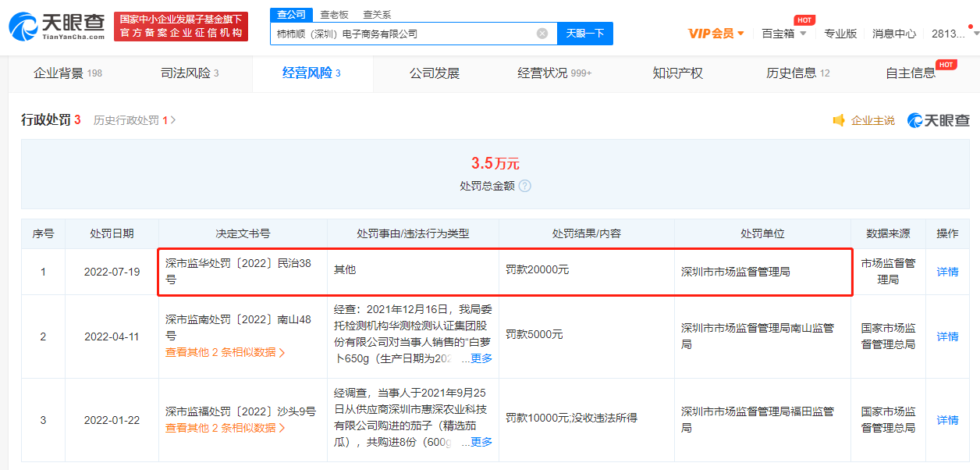980x470 pixels.
Task: Click the 处罚单位 column header
Action: [x=762, y=233]
